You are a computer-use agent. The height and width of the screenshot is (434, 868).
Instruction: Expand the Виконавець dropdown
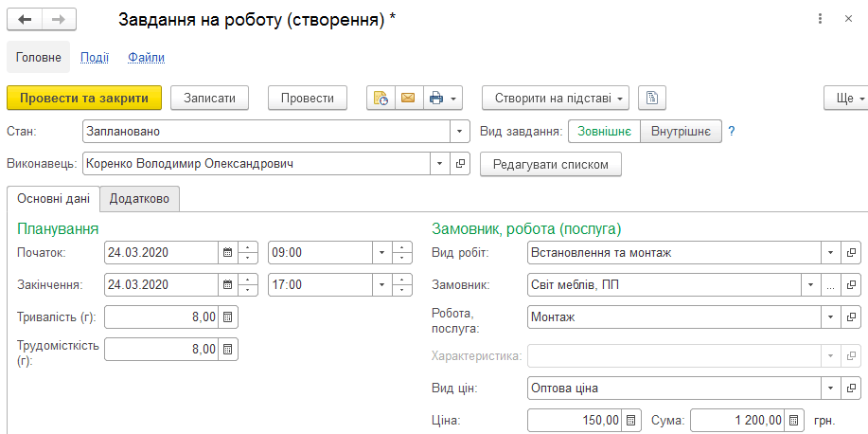coord(440,164)
